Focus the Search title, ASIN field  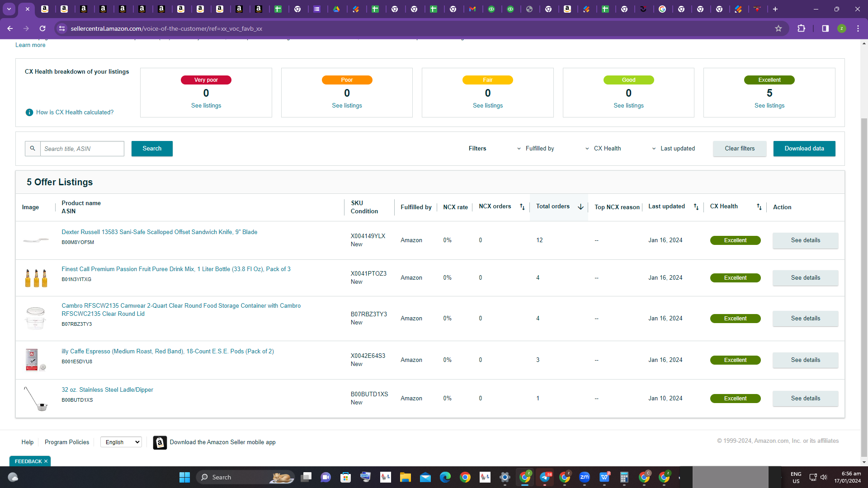(x=82, y=149)
